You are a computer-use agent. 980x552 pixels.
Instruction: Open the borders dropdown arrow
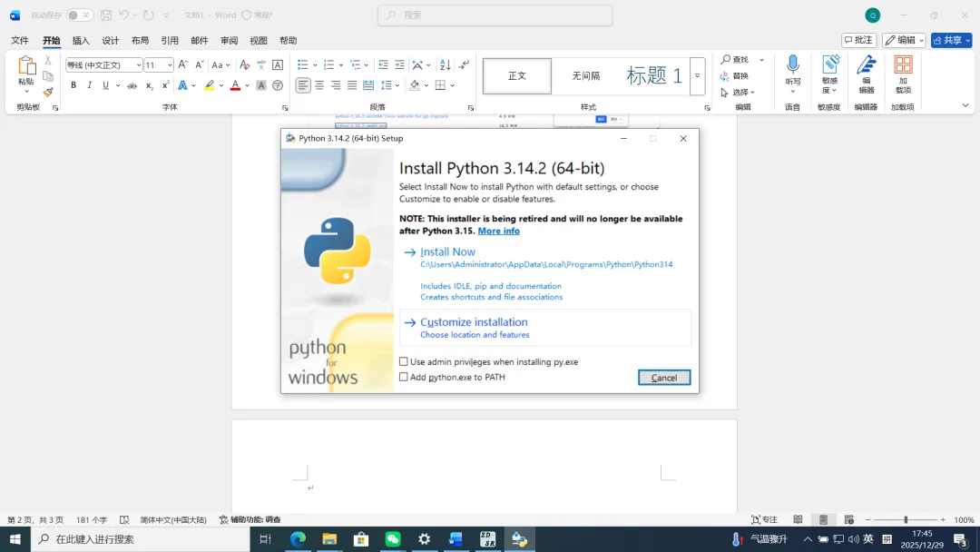pos(452,85)
